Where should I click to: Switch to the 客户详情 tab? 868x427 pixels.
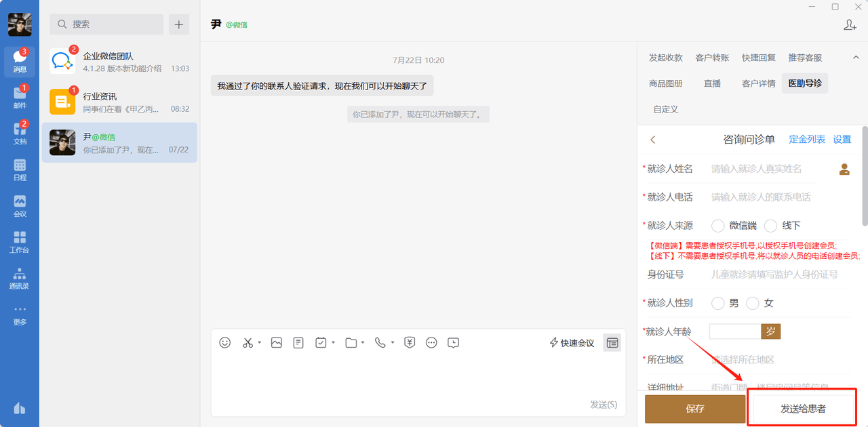759,83
